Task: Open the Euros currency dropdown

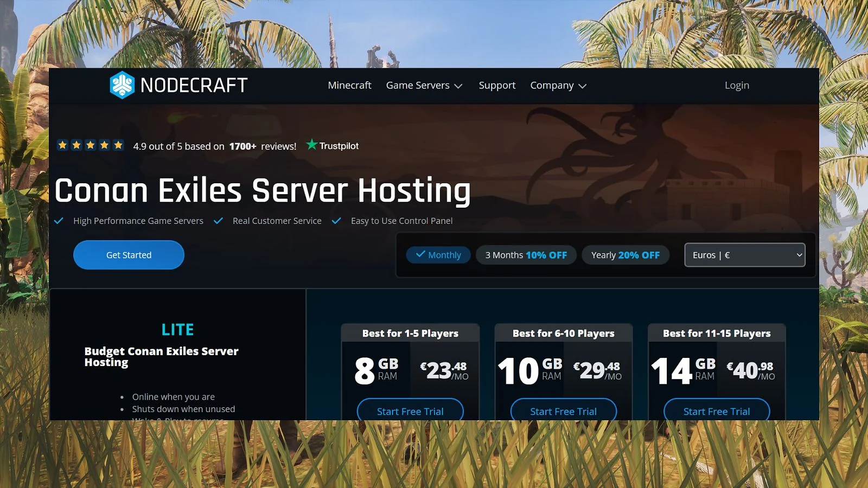Action: pos(745,255)
